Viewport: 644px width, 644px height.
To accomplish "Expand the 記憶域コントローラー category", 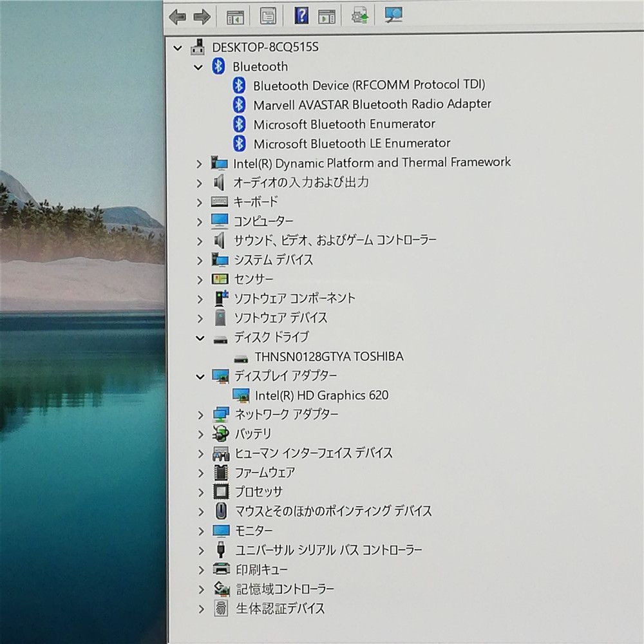I will (x=201, y=590).
